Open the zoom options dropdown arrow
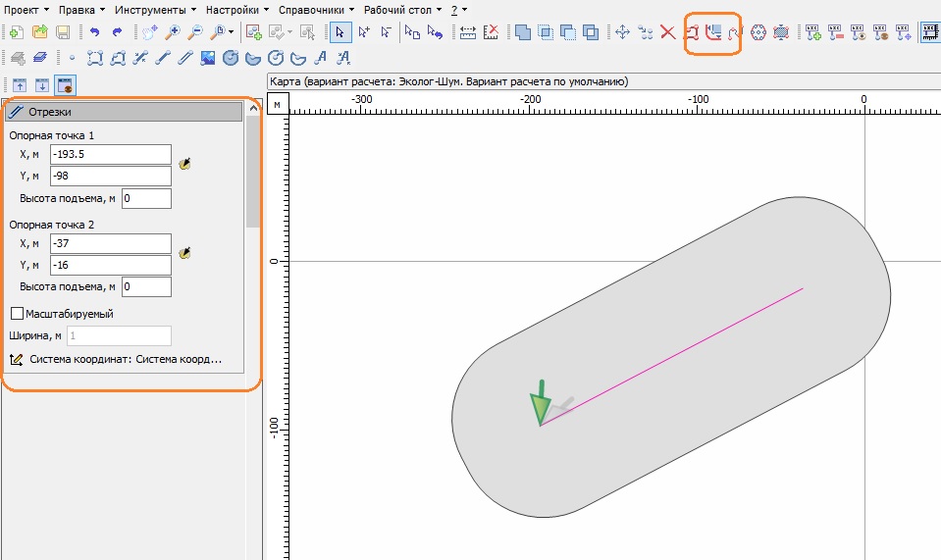This screenshot has height=560, width=941. tap(231, 32)
